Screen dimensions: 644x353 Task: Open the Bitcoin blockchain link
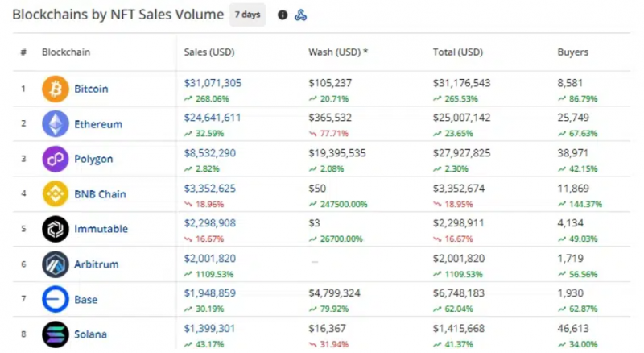(x=91, y=89)
